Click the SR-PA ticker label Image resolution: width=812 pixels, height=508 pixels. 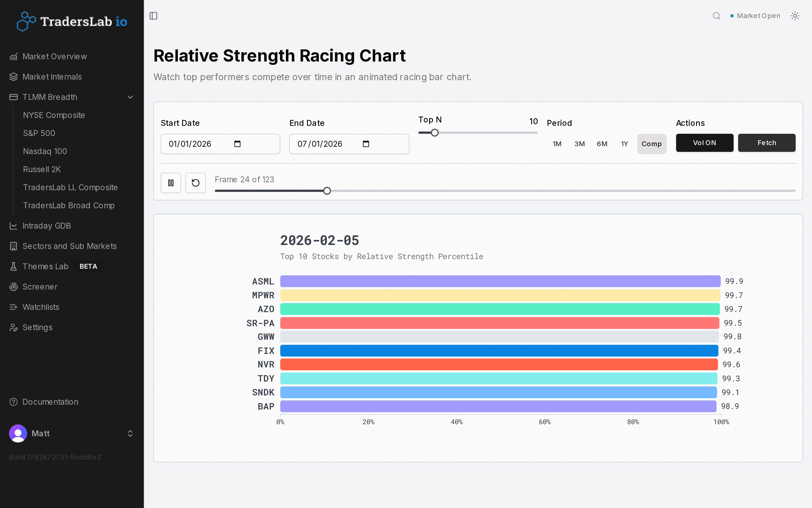tap(261, 323)
